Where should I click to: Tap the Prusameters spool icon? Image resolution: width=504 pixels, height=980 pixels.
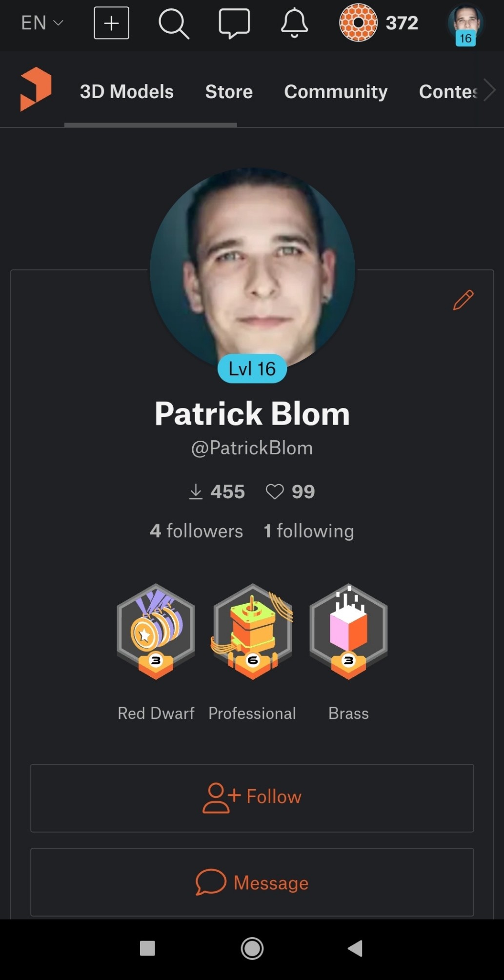[x=358, y=22]
